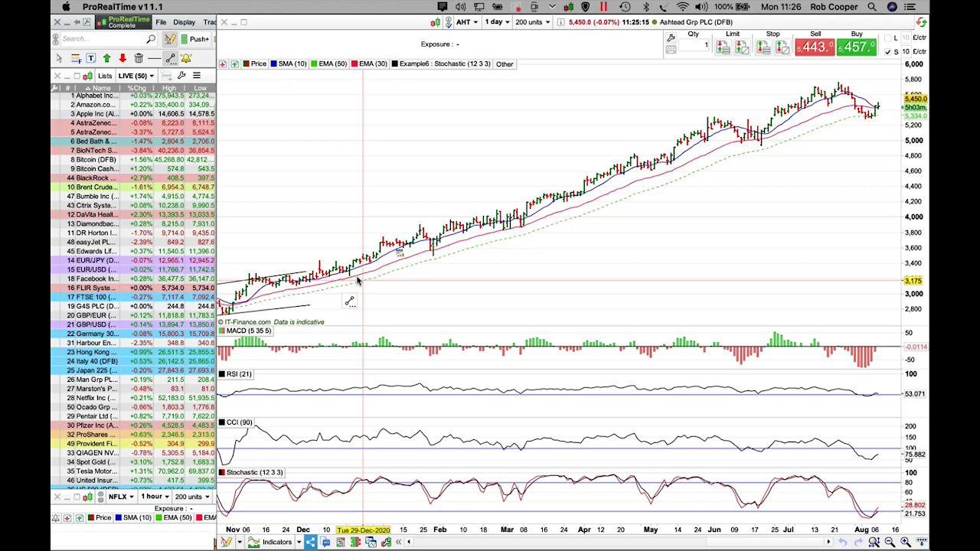This screenshot has width=980, height=551.
Task: Toggle Example6 Stochastic legend item
Action: [x=442, y=64]
